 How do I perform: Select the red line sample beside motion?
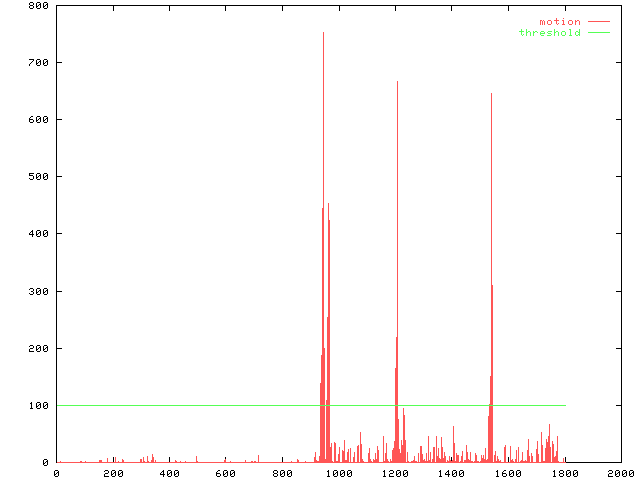598,21
